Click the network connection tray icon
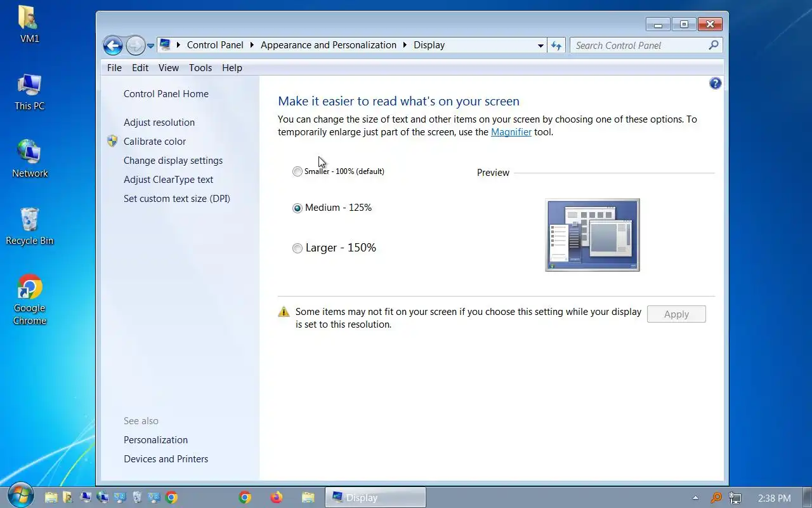 [735, 498]
